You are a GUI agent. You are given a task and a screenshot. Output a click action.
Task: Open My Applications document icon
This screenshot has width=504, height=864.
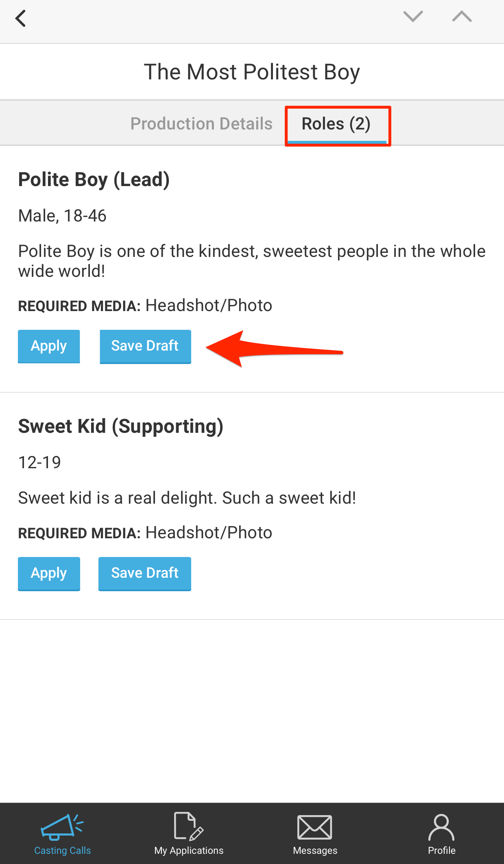(188, 826)
